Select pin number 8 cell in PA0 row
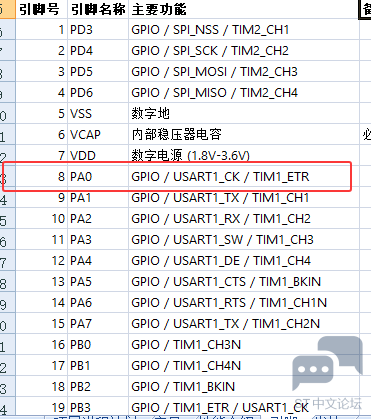This screenshot has height=419, width=371. pyautogui.click(x=42, y=177)
